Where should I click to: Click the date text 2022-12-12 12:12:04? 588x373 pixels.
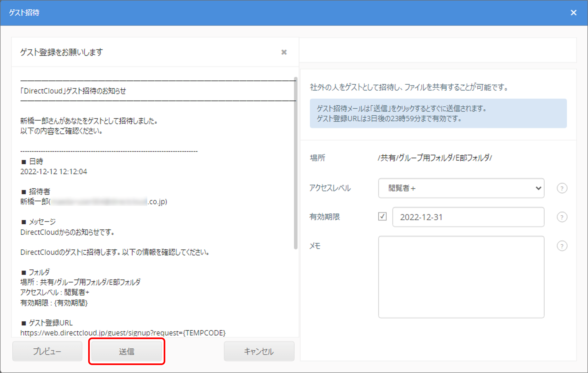(54, 172)
